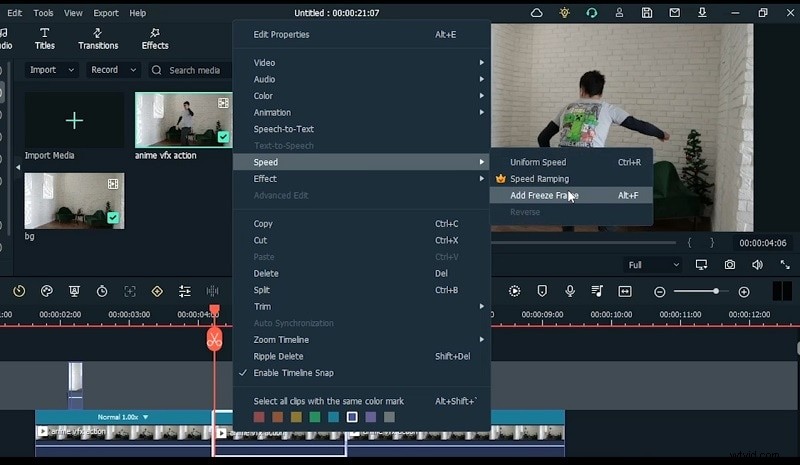Image resolution: width=800 pixels, height=465 pixels.
Task: Take a snapshot with camera icon
Action: [x=730, y=265]
